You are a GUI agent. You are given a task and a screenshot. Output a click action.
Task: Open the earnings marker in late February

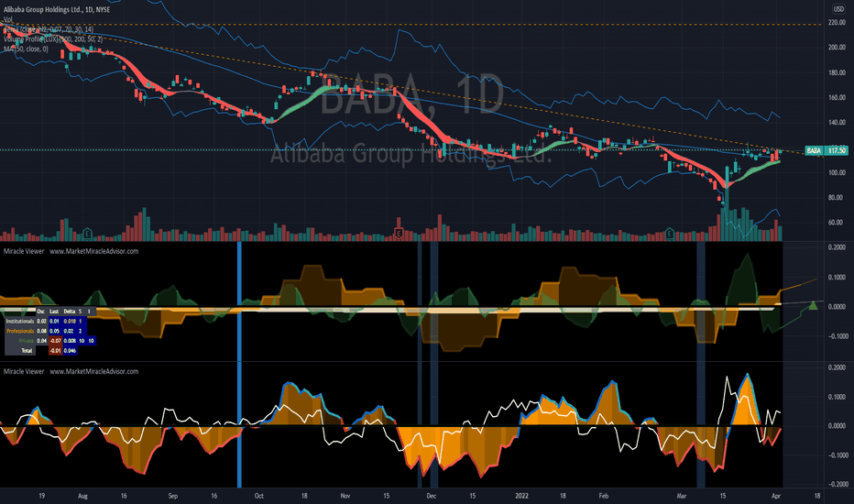[x=670, y=235]
